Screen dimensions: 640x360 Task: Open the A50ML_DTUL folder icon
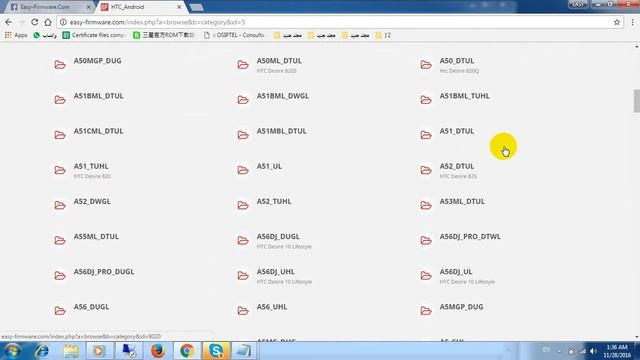243,64
